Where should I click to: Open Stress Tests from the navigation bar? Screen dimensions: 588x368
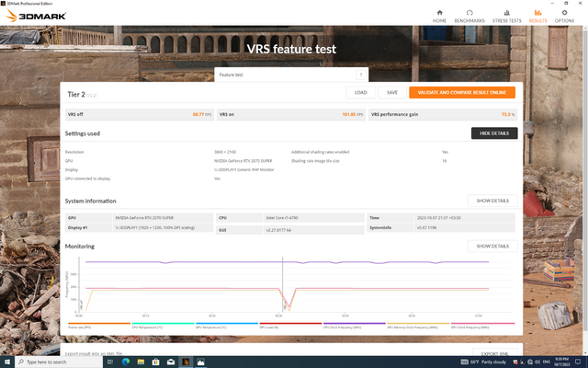(505, 15)
